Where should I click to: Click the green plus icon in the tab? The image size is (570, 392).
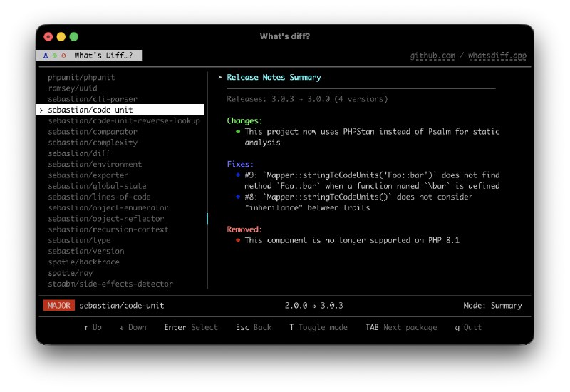55,56
